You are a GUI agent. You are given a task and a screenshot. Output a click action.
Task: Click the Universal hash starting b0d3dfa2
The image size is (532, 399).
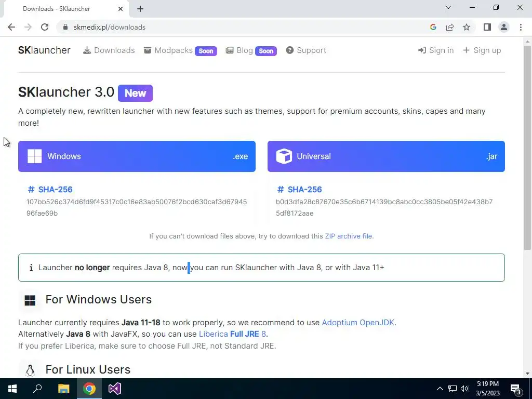tap(384, 207)
